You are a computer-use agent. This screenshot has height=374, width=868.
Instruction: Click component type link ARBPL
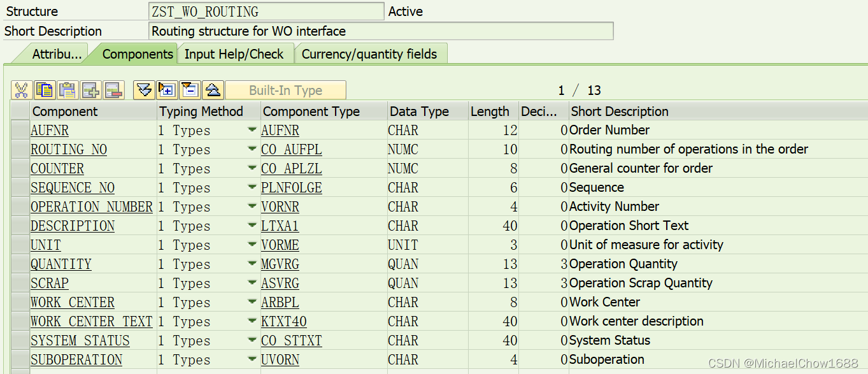[x=280, y=303]
